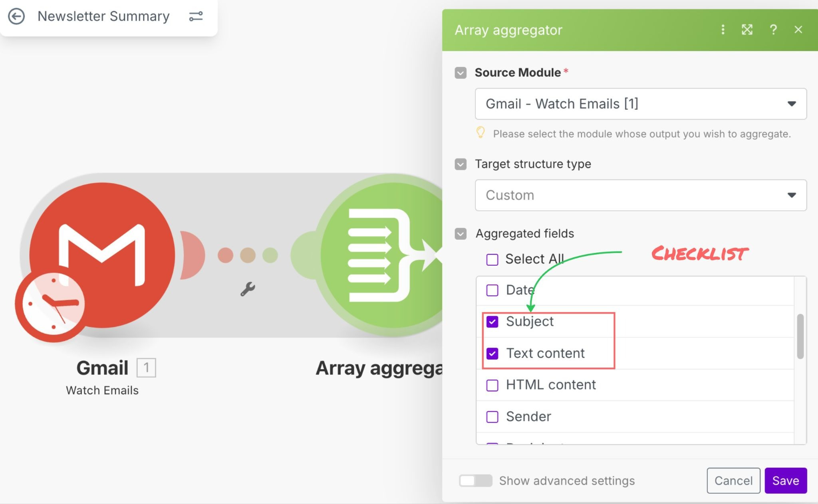Check the HTML content checkbox
The image size is (818, 504).
point(492,385)
